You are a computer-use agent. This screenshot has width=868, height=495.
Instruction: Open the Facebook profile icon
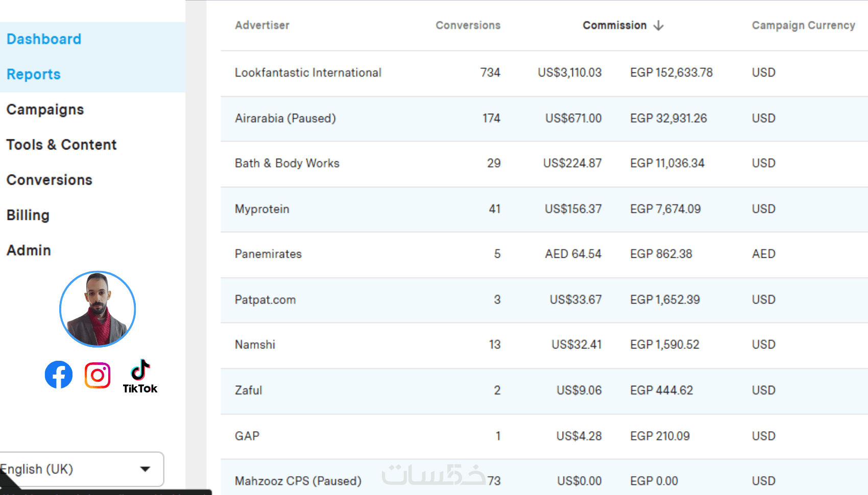tap(59, 375)
